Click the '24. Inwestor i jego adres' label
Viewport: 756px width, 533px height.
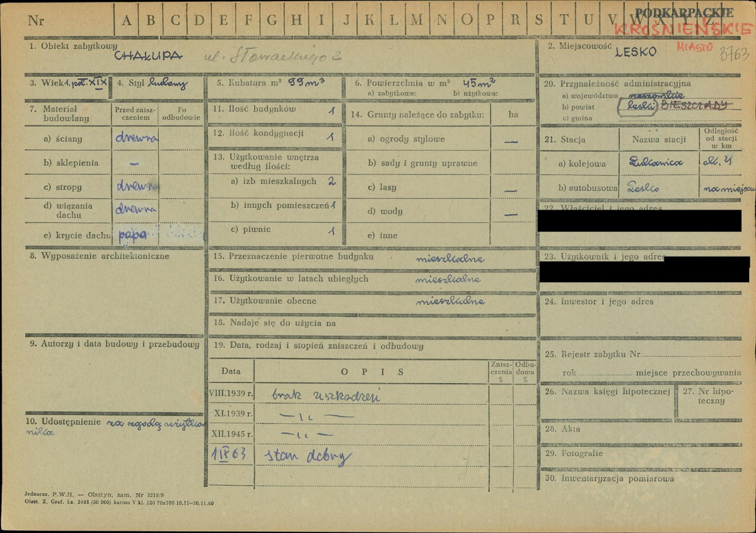(x=598, y=302)
